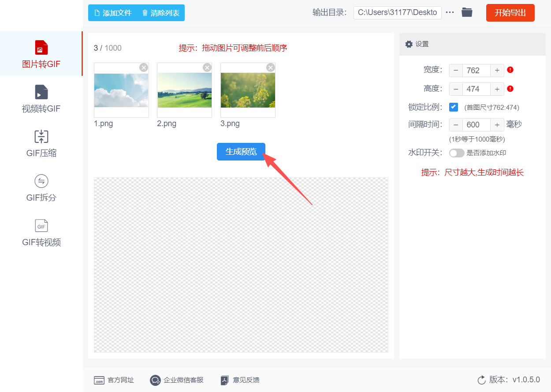Click the 版本:v1.0.5.0 text
551x392 pixels.
(514, 380)
